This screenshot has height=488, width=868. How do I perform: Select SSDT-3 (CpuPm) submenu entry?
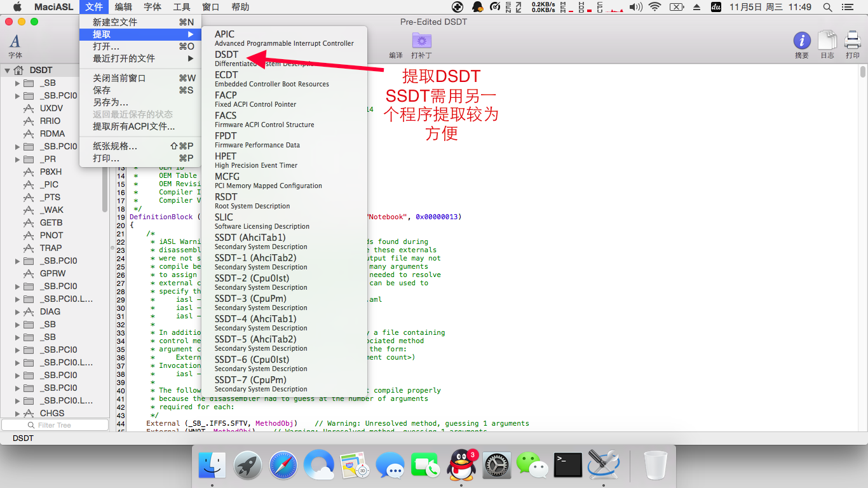[284, 302]
